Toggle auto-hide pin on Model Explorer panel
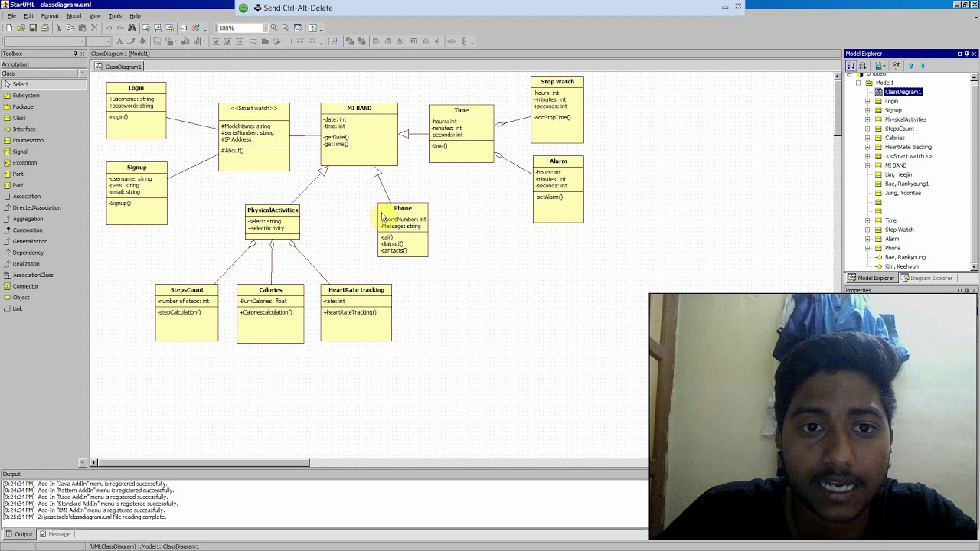Screen dimensions: 980x551 pos(966,54)
